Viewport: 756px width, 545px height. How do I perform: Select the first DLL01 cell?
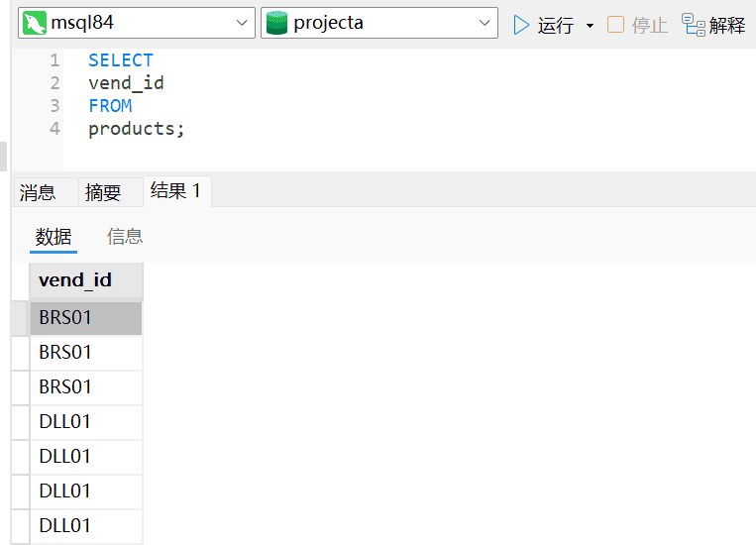85,422
